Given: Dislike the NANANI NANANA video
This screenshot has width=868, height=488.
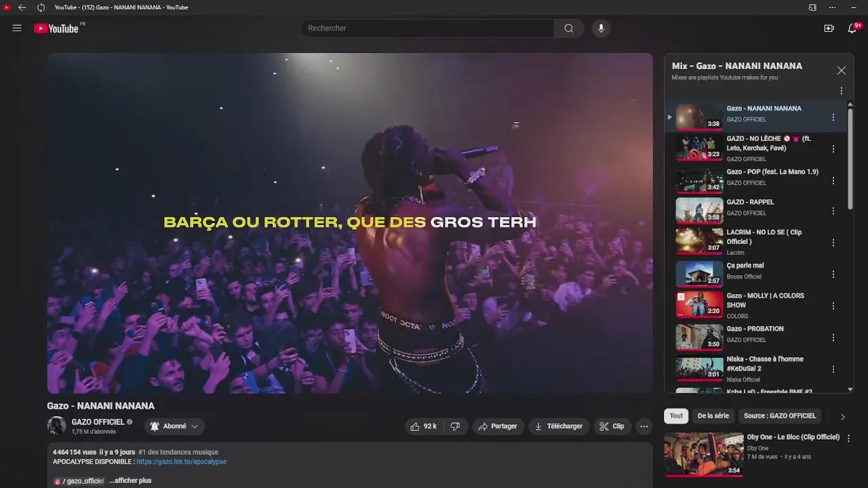Looking at the screenshot, I should [x=455, y=426].
